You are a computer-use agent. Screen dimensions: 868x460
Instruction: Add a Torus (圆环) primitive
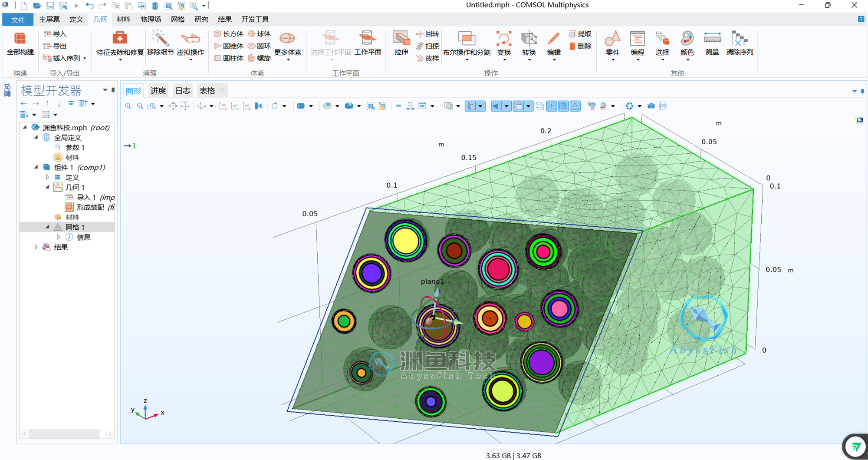click(260, 46)
